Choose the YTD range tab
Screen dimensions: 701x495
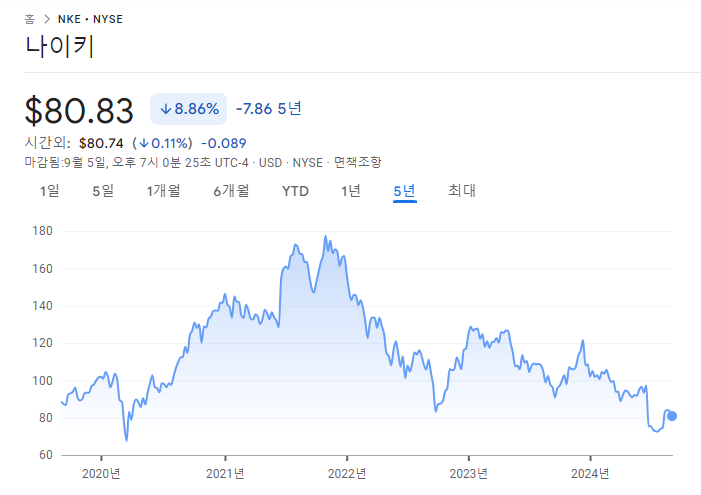click(296, 191)
